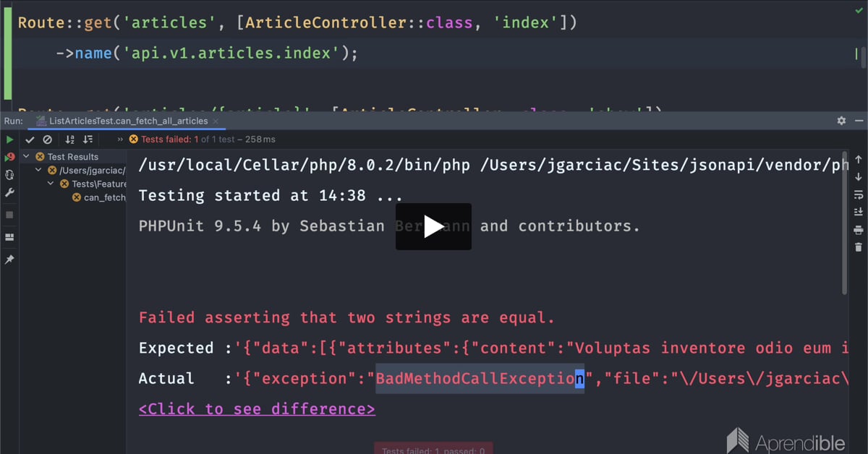This screenshot has width=868, height=454.
Task: Collapse the /Users/jgarciac tree node
Action: pyautogui.click(x=39, y=171)
